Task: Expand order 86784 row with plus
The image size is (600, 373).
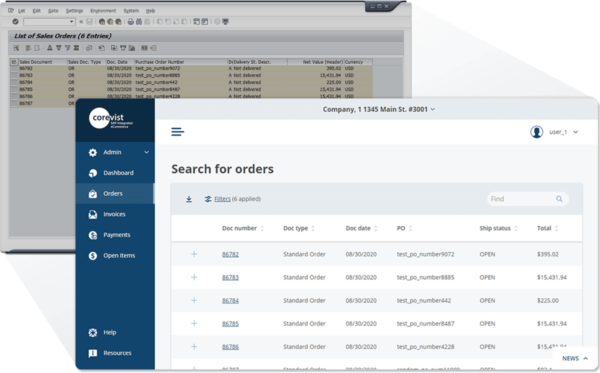Action: click(x=194, y=300)
